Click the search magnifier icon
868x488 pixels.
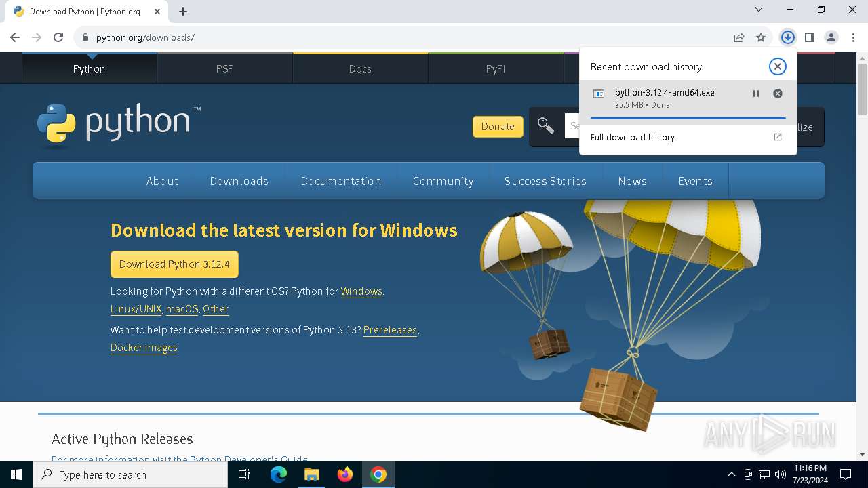(546, 125)
